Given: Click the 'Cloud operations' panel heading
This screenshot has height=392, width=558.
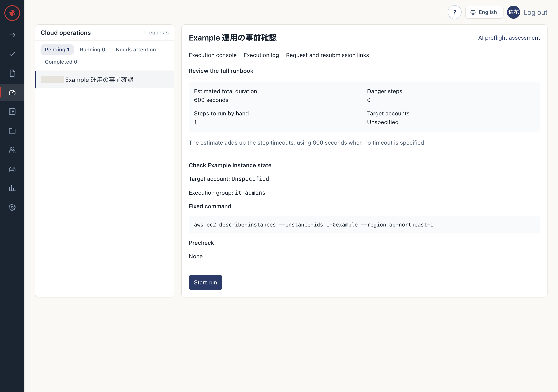Looking at the screenshot, I should click(x=66, y=32).
